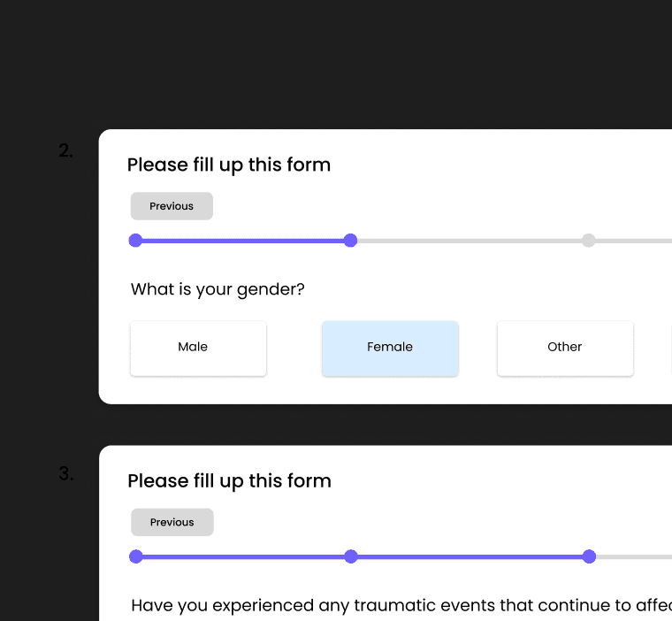Click the gray progress dot in gender form
The width and height of the screenshot is (672, 621).
589,241
